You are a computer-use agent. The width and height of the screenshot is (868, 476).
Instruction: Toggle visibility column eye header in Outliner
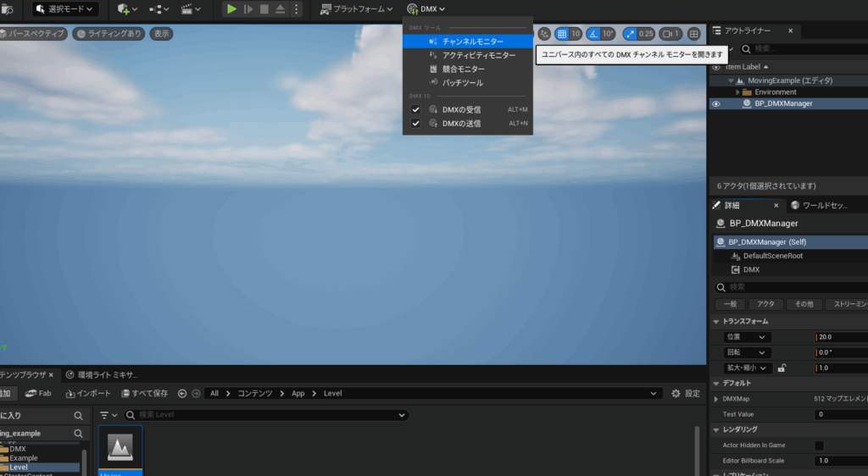[716, 67]
